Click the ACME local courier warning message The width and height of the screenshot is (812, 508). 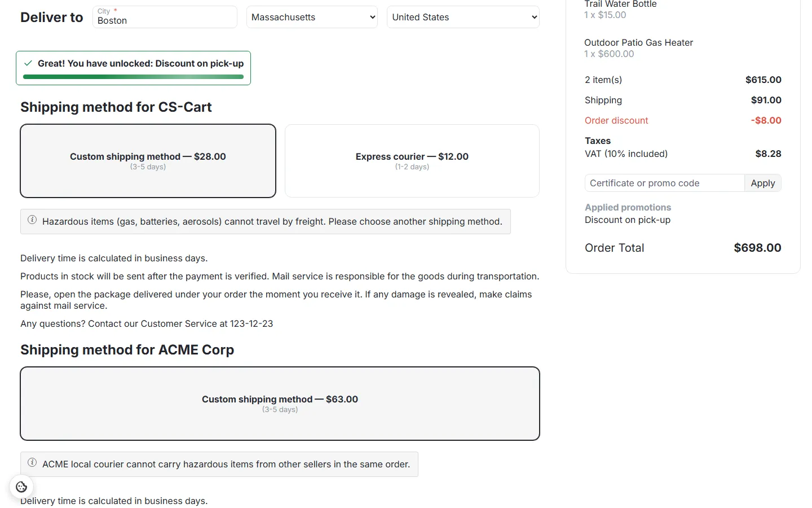(x=226, y=464)
